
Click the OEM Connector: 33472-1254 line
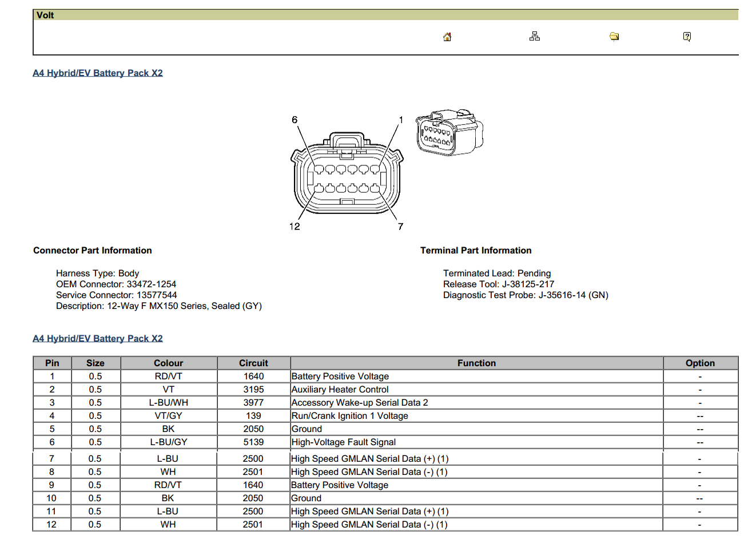click(116, 284)
